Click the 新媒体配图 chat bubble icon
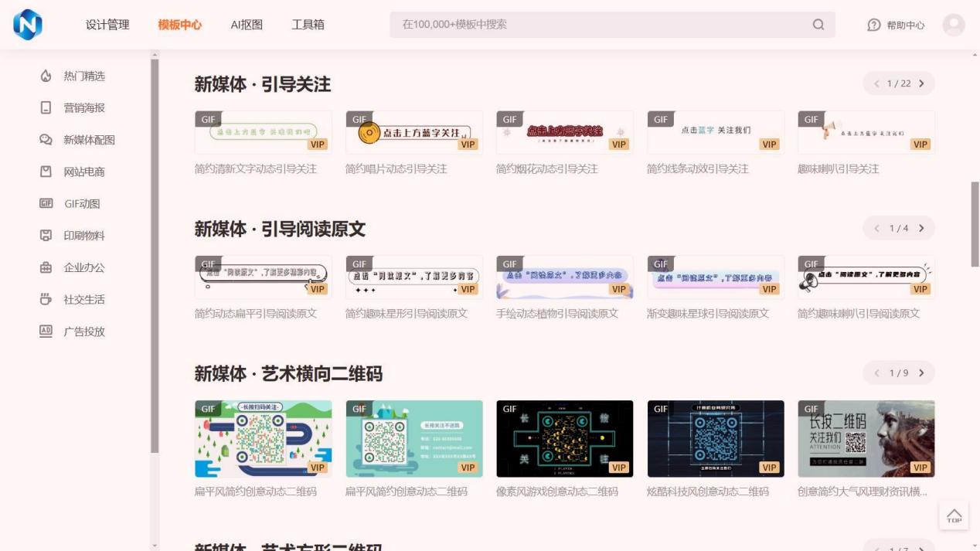Screen dimensions: 980x551 tap(46, 140)
